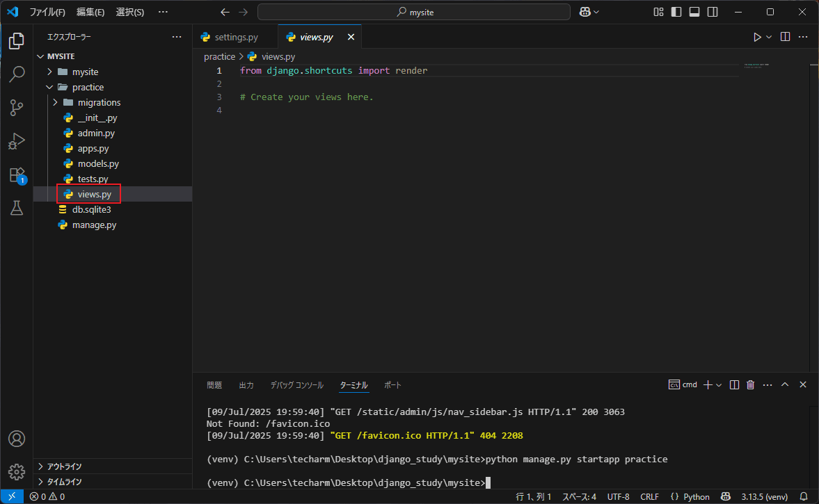Go back in navigation history

(x=225, y=12)
